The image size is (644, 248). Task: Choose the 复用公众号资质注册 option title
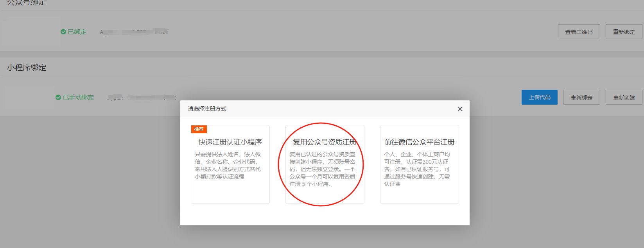click(x=325, y=142)
